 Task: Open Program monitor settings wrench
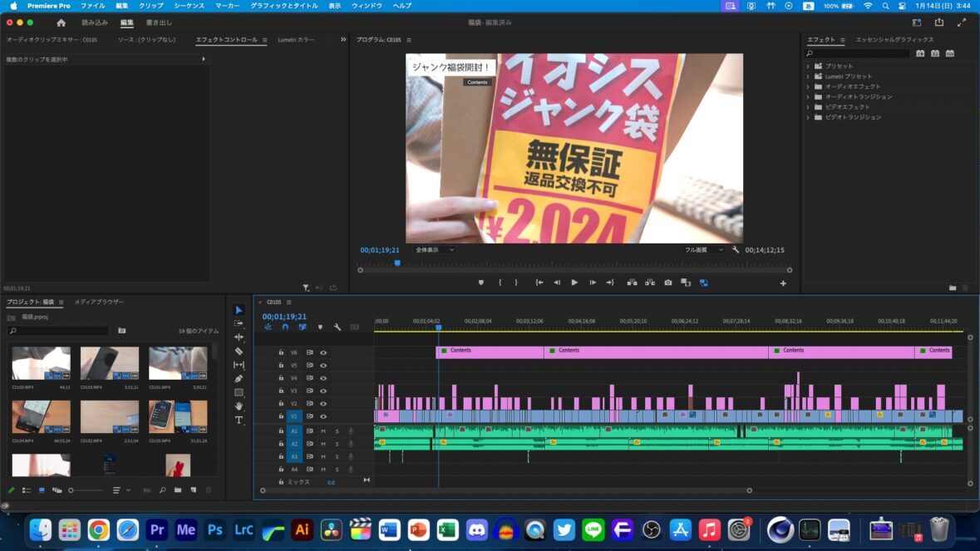coord(736,250)
